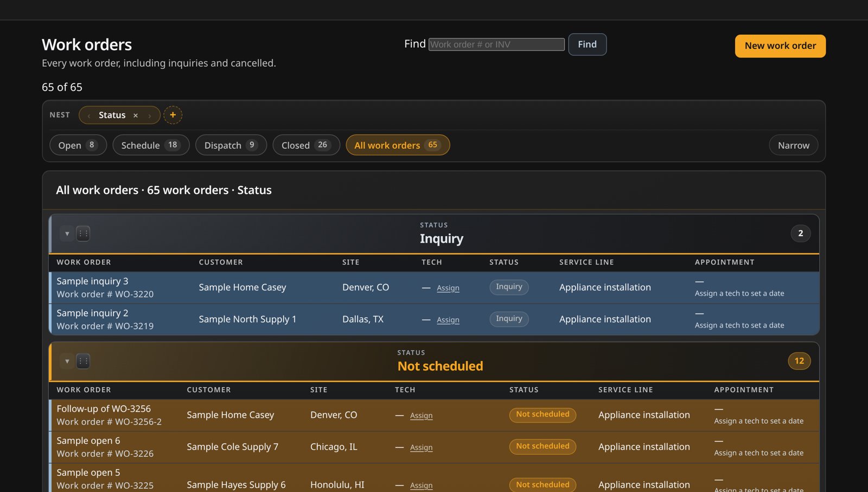Move Status nest chip left arrow

(x=89, y=115)
